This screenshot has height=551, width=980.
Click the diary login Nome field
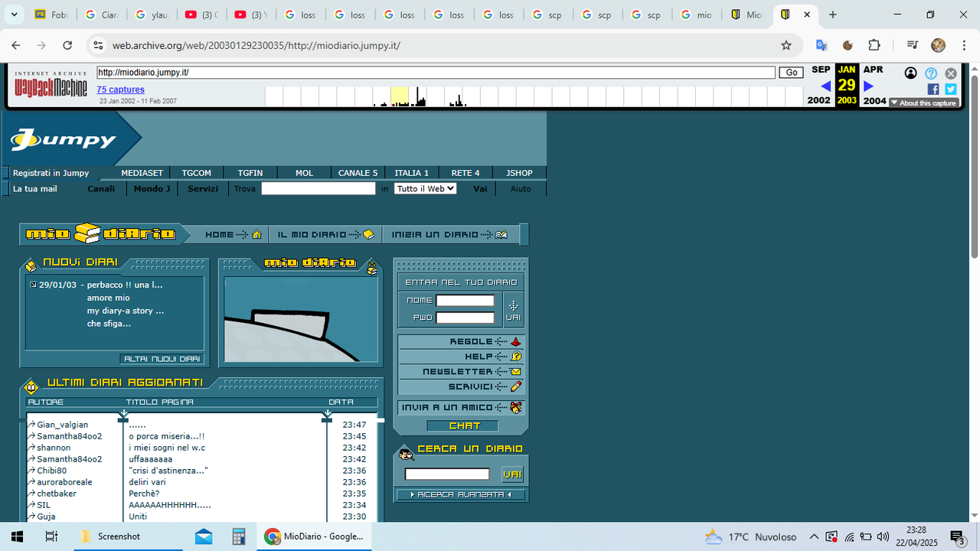(465, 300)
